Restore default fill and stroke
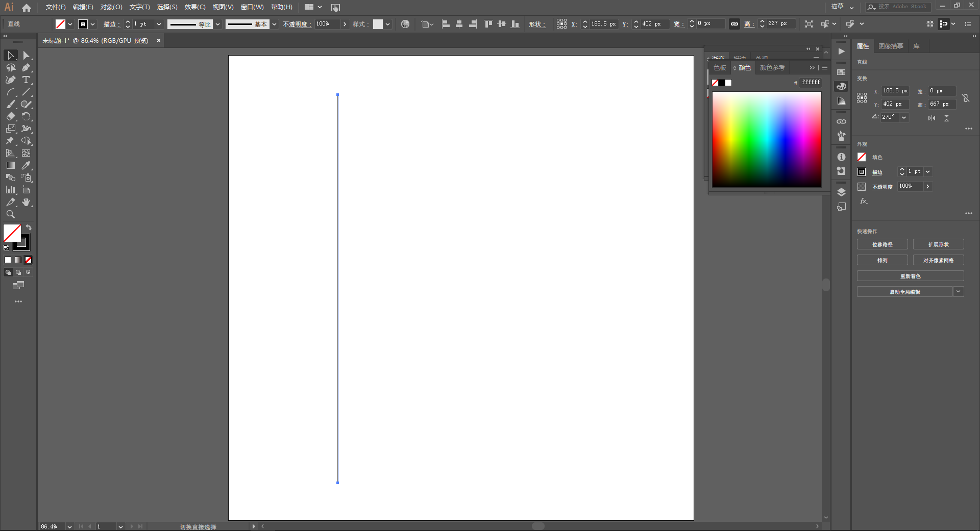Image resolution: width=980 pixels, height=531 pixels. [x=6, y=248]
